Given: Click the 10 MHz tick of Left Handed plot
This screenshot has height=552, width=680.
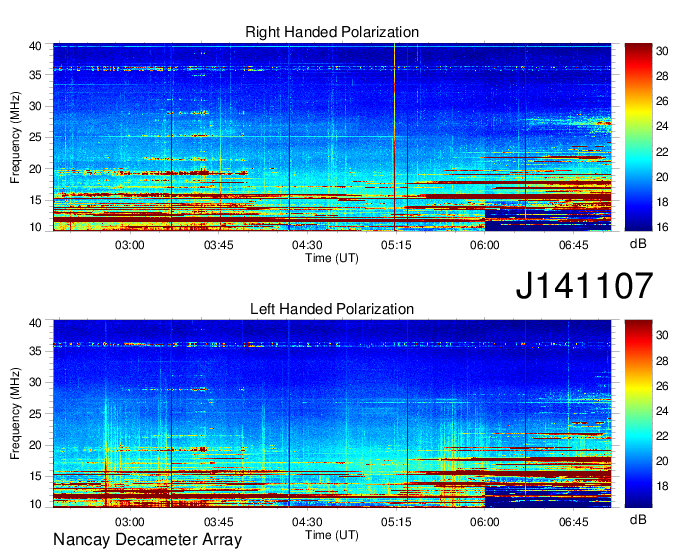Looking at the screenshot, I should click(35, 504).
